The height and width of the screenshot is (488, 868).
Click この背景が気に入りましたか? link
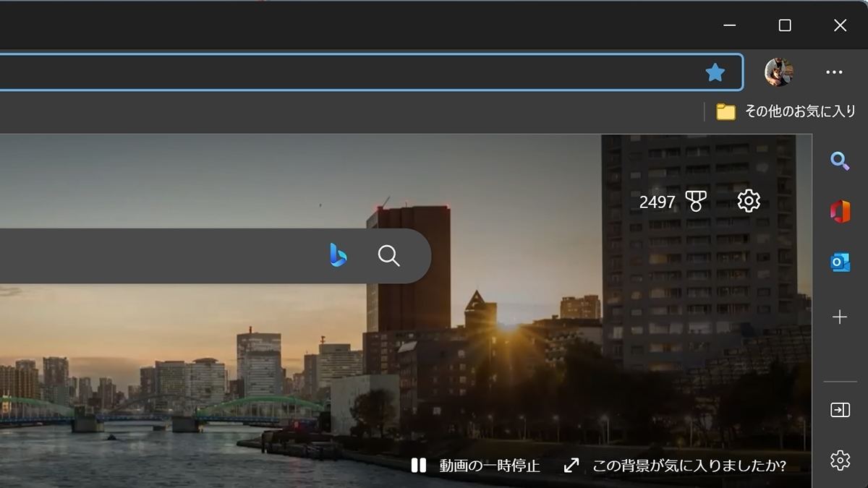pyautogui.click(x=675, y=466)
